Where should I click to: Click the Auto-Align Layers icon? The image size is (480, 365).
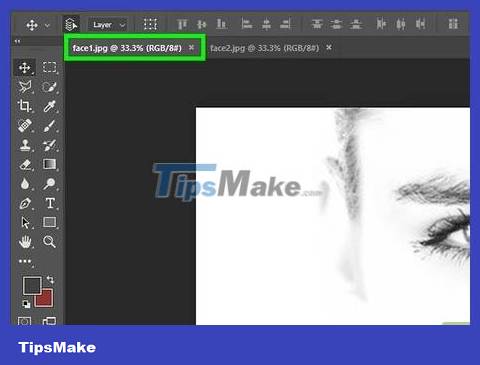click(x=453, y=24)
